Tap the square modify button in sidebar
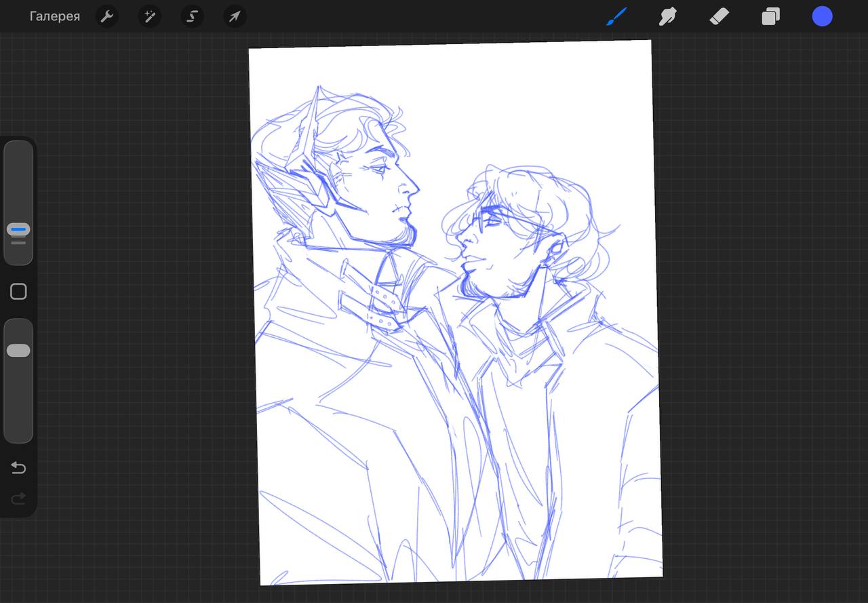 coord(18,292)
